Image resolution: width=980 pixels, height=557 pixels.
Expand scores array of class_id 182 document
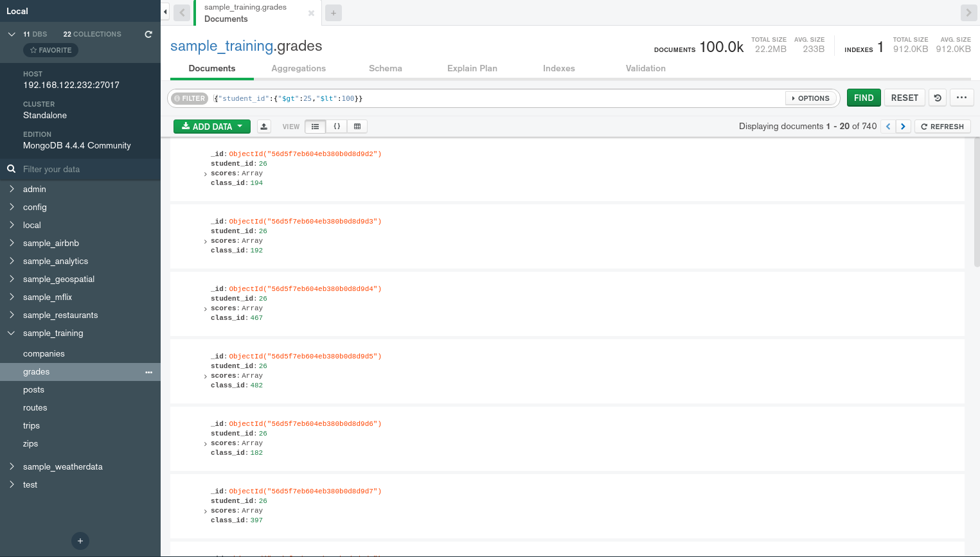[x=206, y=444]
